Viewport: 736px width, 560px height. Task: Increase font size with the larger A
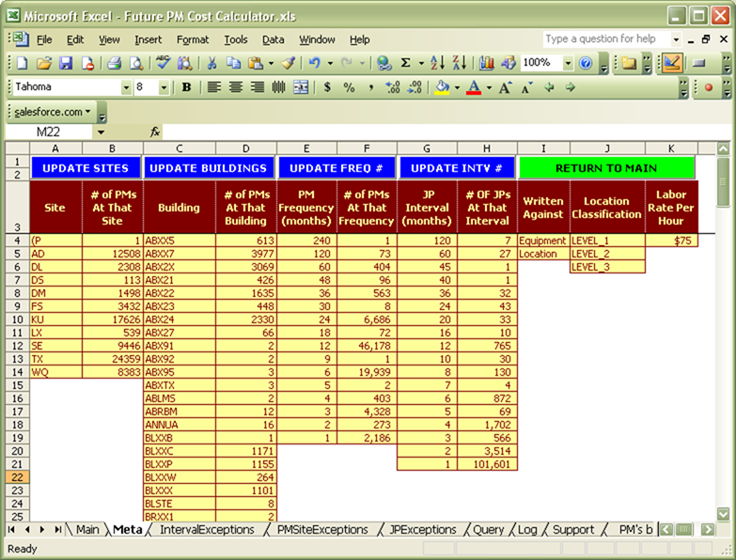pos(505,87)
